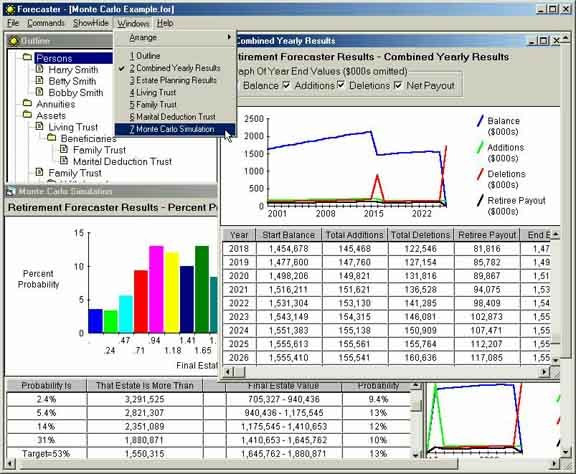Click the Beneficiaries folder icon
The image size is (576, 474).
51,137
